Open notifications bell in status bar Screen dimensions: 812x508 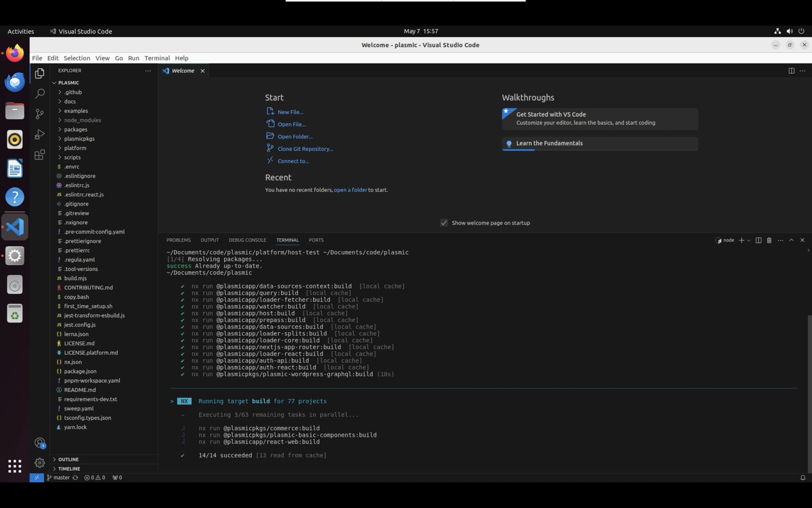[x=803, y=478]
